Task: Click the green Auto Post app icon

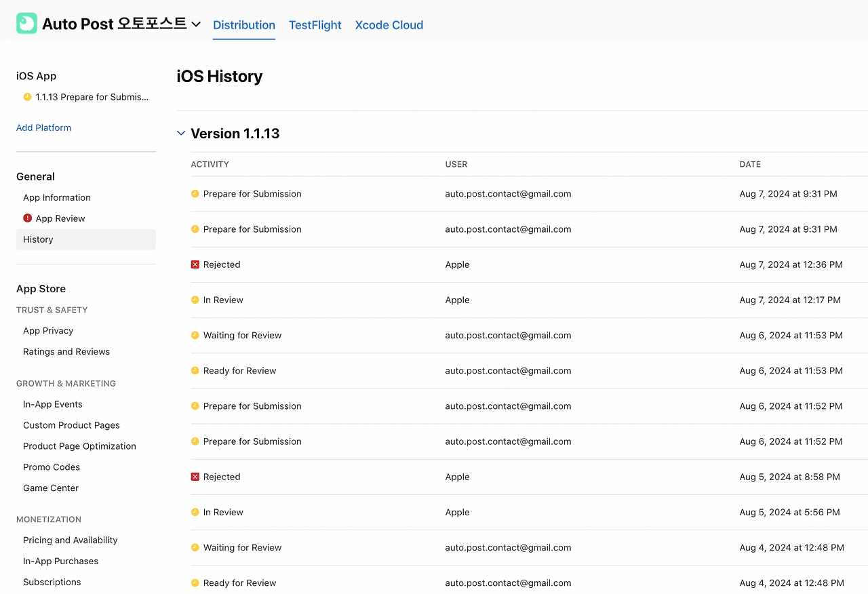Action: [x=26, y=24]
